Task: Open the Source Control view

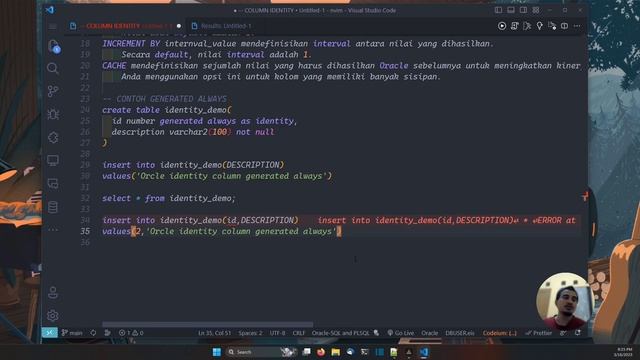Action: tap(53, 91)
